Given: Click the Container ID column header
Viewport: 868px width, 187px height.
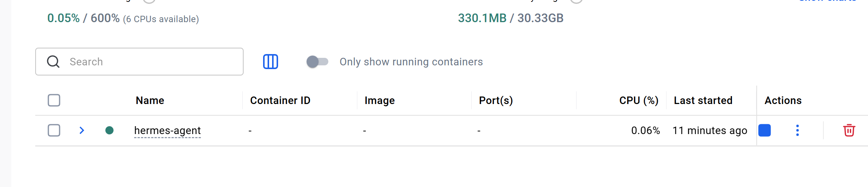Looking at the screenshot, I should (280, 100).
